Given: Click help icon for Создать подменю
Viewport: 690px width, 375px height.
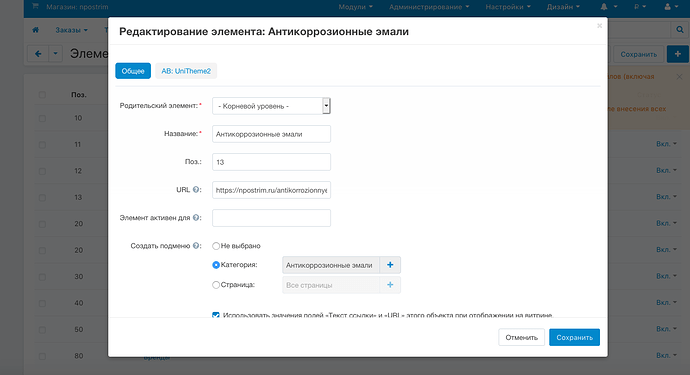Looking at the screenshot, I should tap(196, 246).
